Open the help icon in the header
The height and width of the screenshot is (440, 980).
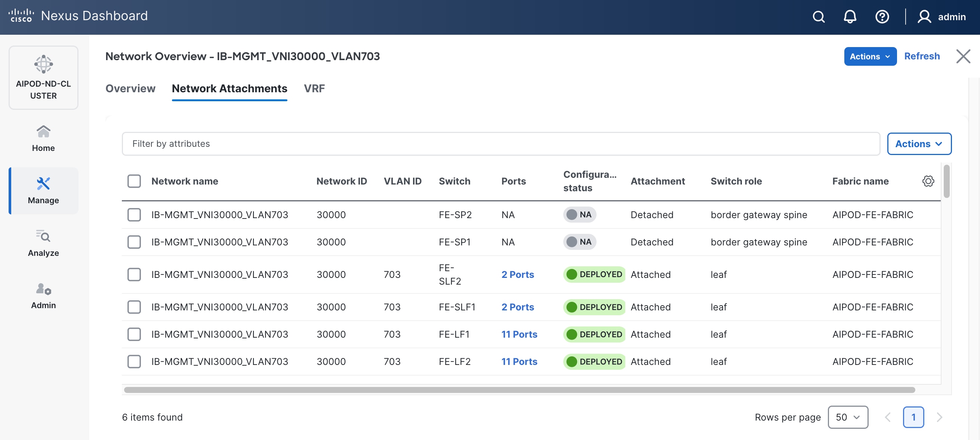click(882, 17)
